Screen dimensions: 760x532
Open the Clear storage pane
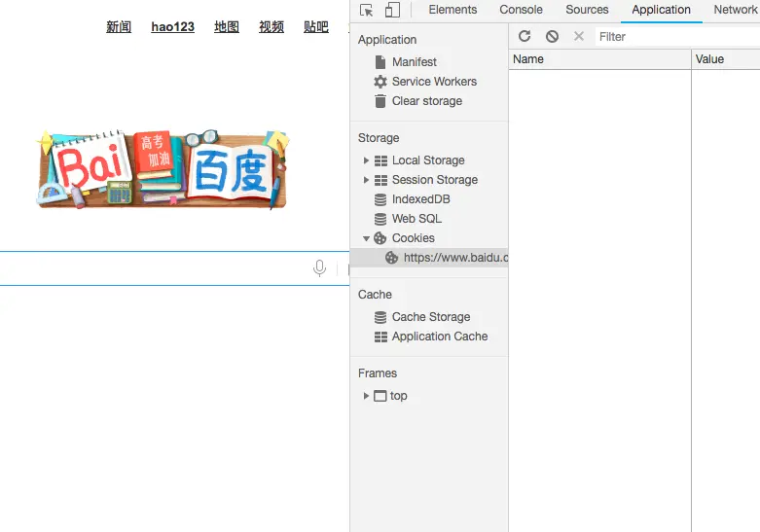pyautogui.click(x=427, y=101)
